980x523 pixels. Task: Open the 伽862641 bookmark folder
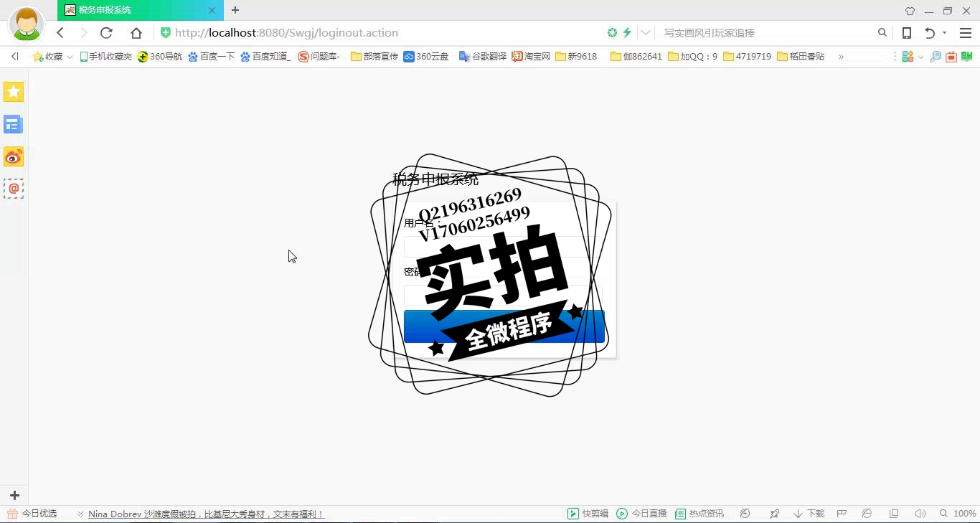point(636,57)
